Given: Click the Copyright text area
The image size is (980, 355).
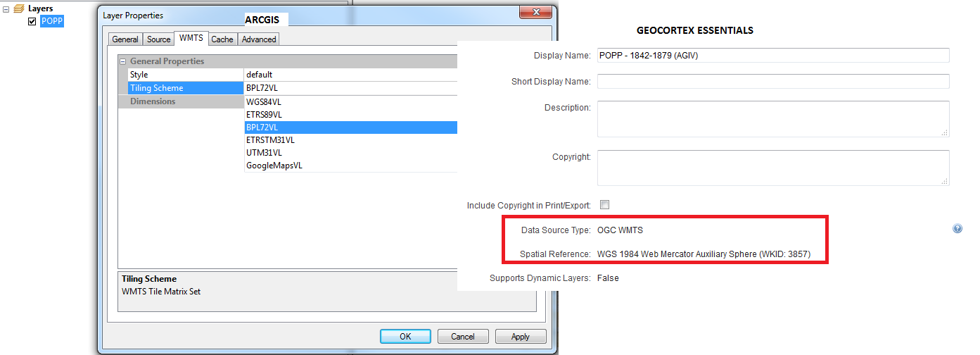Looking at the screenshot, I should [773, 168].
